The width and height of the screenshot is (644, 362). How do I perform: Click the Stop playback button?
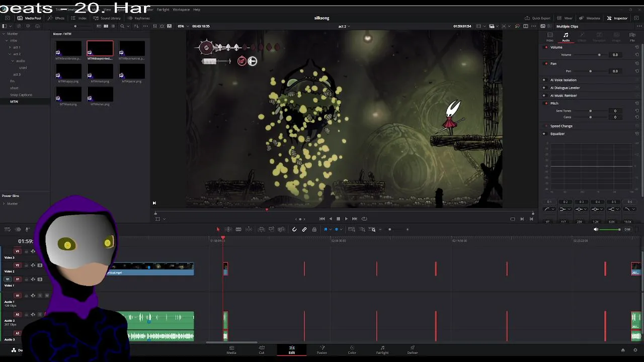pyautogui.click(x=338, y=219)
